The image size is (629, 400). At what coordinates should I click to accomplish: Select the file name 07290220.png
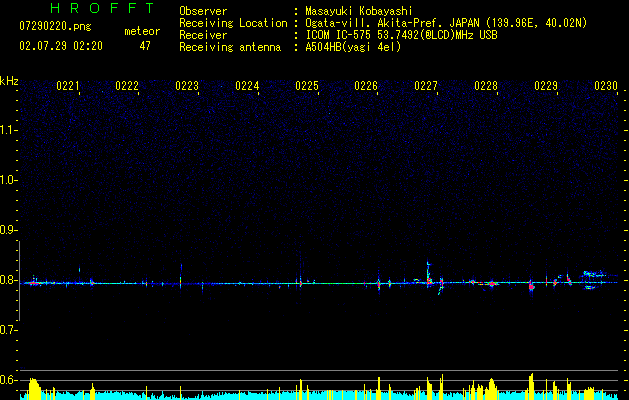pos(55,27)
